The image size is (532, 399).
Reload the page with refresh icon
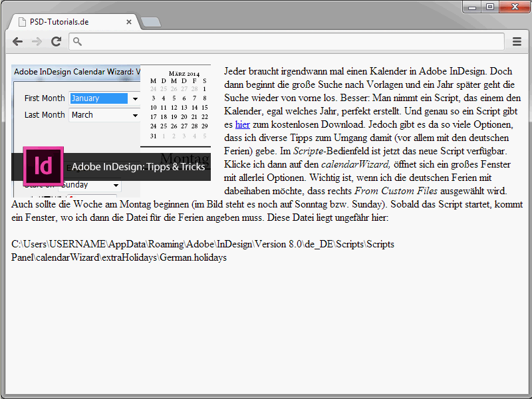point(56,41)
